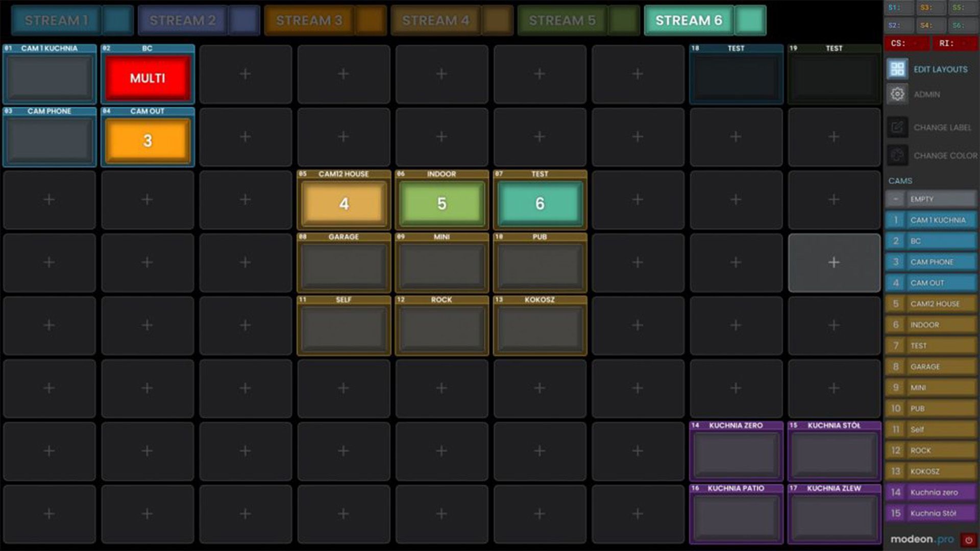The image size is (980, 551).
Task: Toggle the square next to Stream 2
Action: (244, 20)
